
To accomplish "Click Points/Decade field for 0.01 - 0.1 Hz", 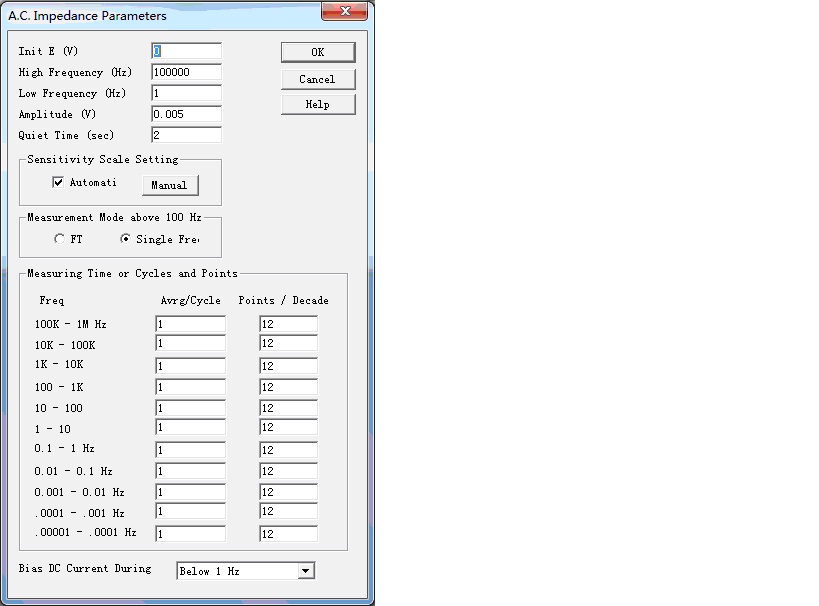I will point(288,471).
